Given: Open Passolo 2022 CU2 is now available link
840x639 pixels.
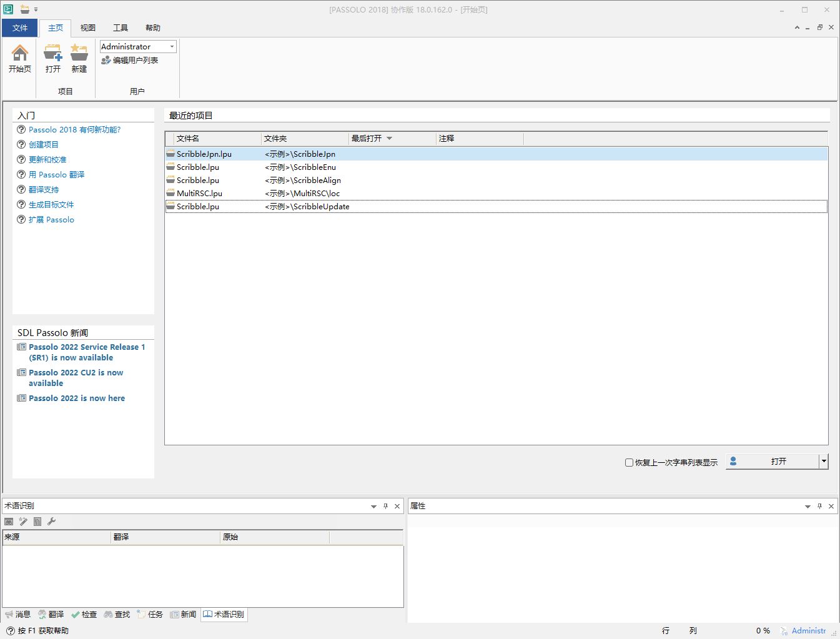Looking at the screenshot, I should tap(76, 378).
